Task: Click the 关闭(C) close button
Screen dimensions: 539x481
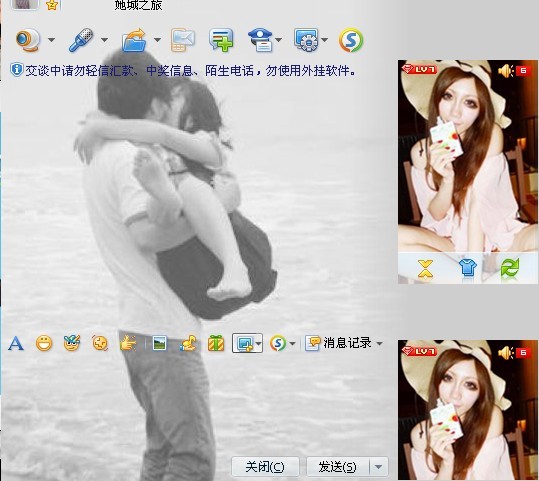Action: 265,467
